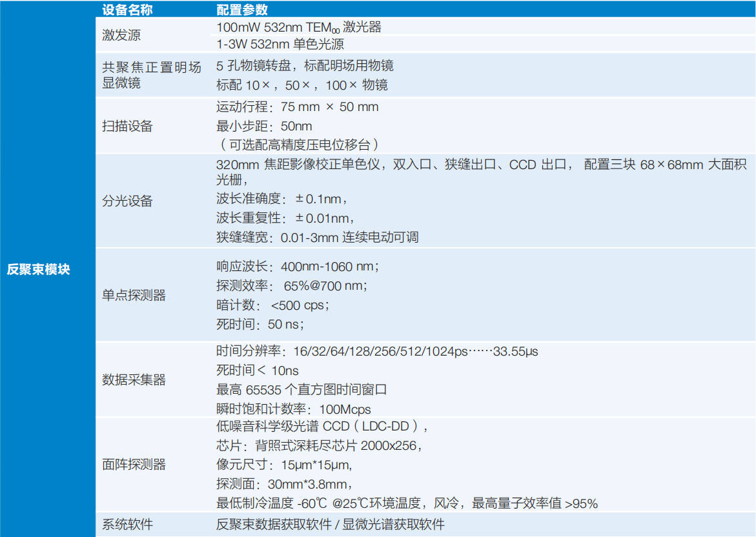The width and height of the screenshot is (756, 537).
Task: Click the 激发源 row label
Action: (121, 35)
